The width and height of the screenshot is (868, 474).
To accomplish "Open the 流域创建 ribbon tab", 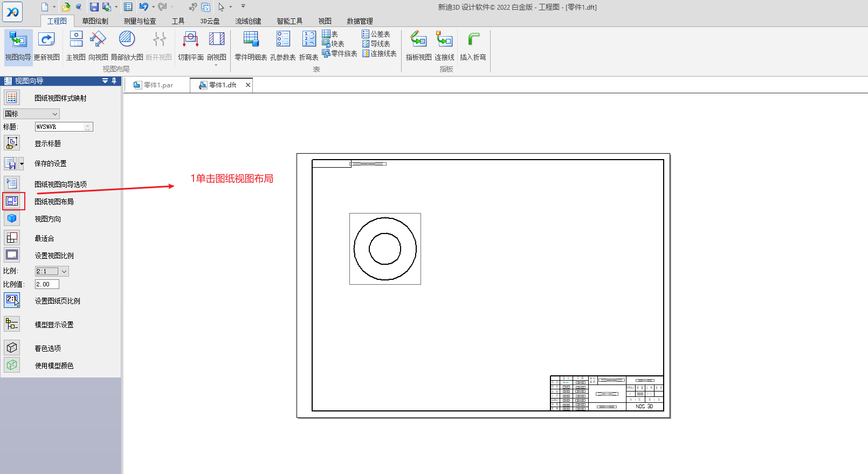I will click(x=248, y=21).
